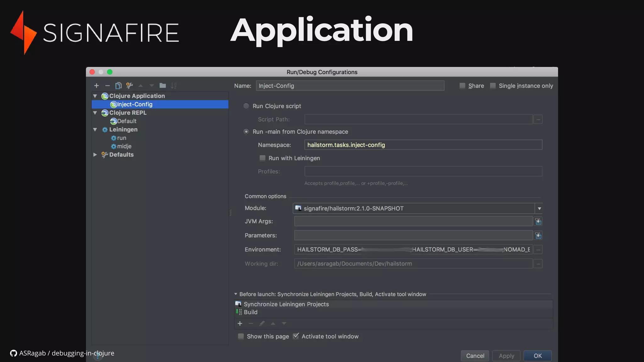Screen dimensions: 644x362
Task: Remove the selected run configuration
Action: coord(108,85)
